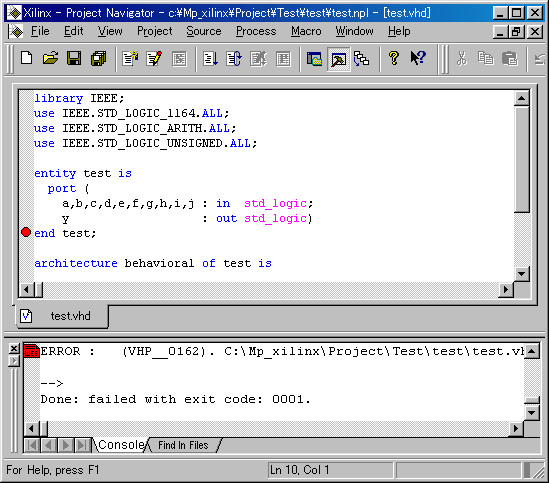The image size is (549, 483).
Task: Click the hierarchy tree toolbar icon
Action: tap(361, 58)
